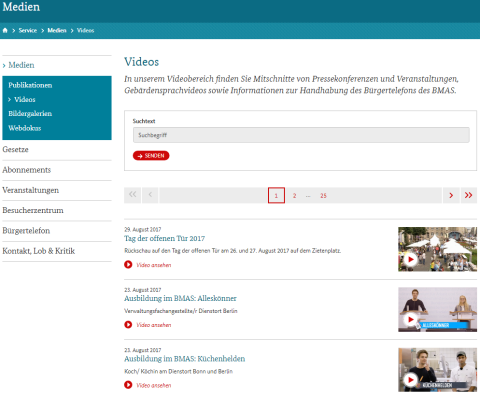Click Video ansehen for Küchenhelden
Screen dimensions: 480x398
coord(154,385)
